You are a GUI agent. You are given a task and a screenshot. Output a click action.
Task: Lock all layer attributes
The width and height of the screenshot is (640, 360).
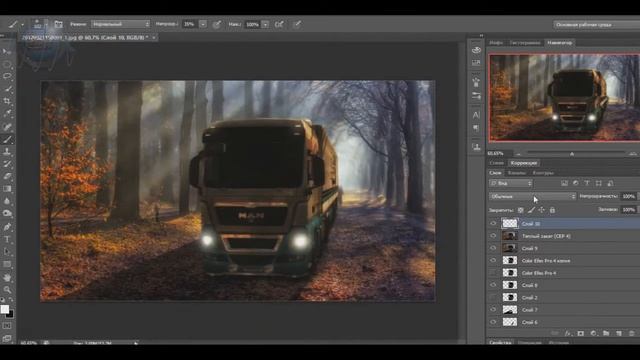(552, 210)
